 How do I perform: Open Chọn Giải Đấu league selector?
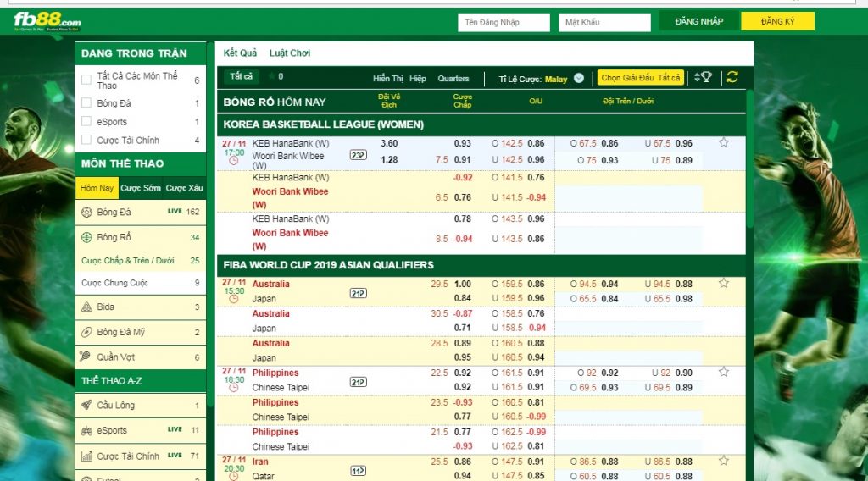pos(641,78)
